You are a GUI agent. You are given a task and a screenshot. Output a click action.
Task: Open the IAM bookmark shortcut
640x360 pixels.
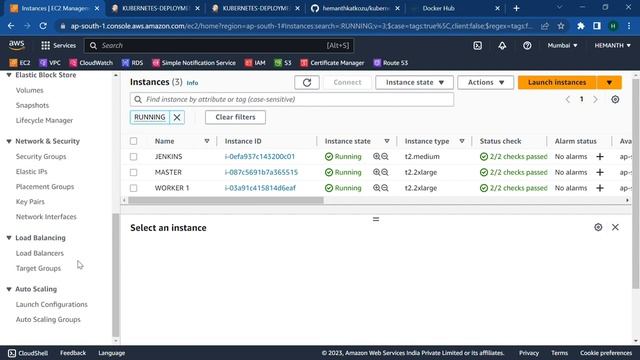[x=255, y=63]
